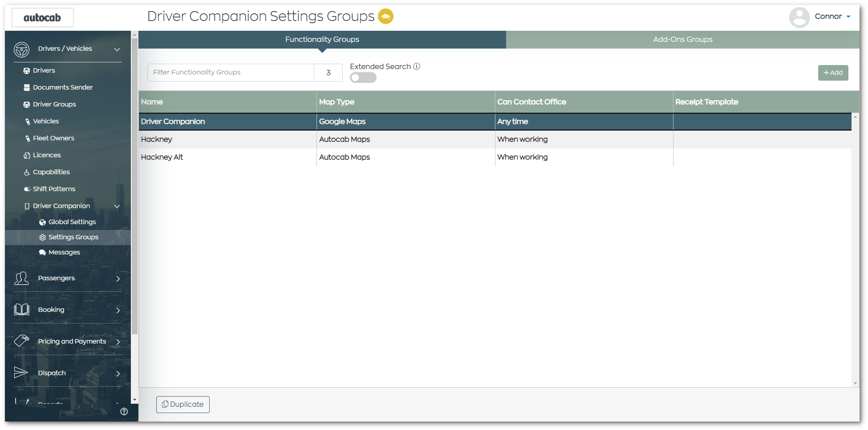Click the Settings Groups gear icon

point(42,237)
